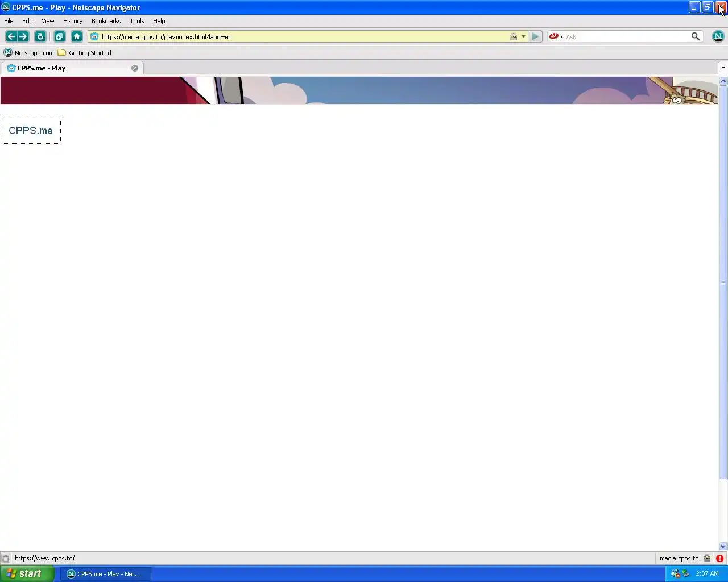Click the network tray icon with red X
Screen dimensions: 728x582
point(675,573)
